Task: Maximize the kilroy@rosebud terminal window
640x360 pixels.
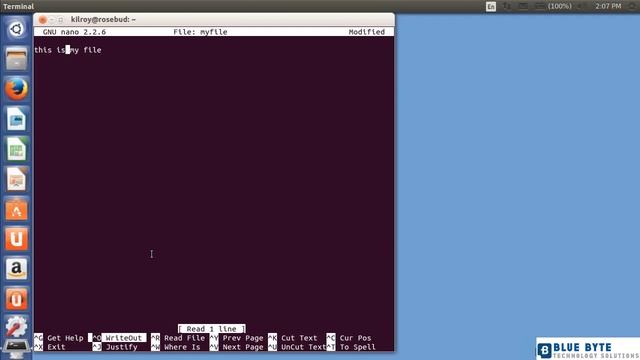Action: (61, 20)
